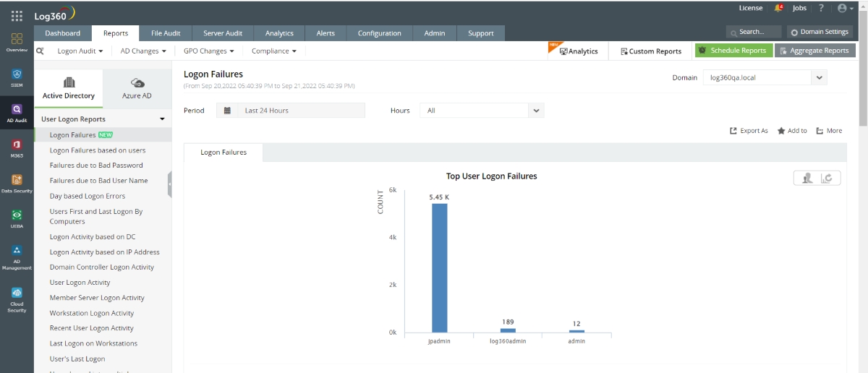868x373 pixels.
Task: Click the notifications bell icon
Action: [778, 8]
